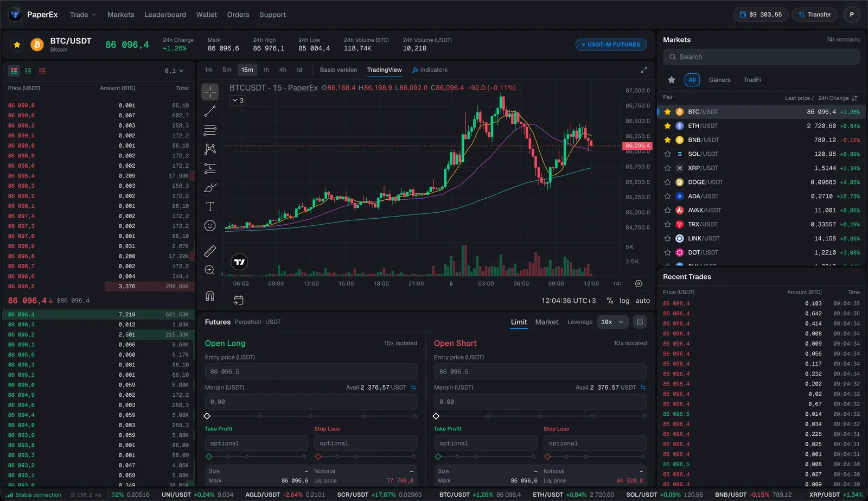Show asks-only order book view
This screenshot has width=868, height=501.
(42, 71)
